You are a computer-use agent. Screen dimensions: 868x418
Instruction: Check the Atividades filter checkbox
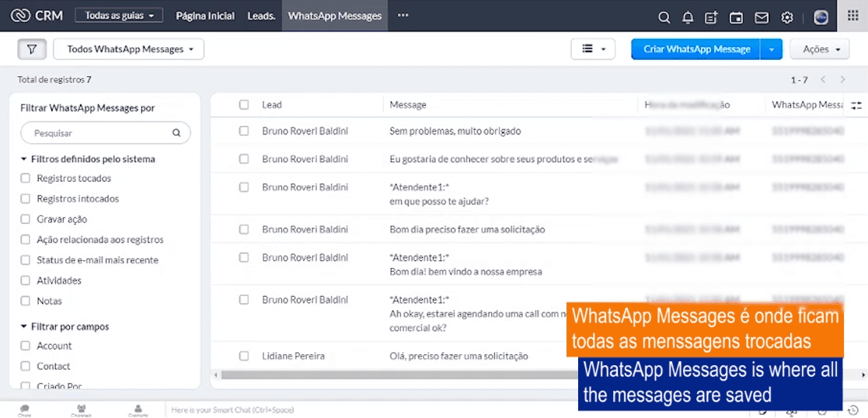[x=26, y=280]
